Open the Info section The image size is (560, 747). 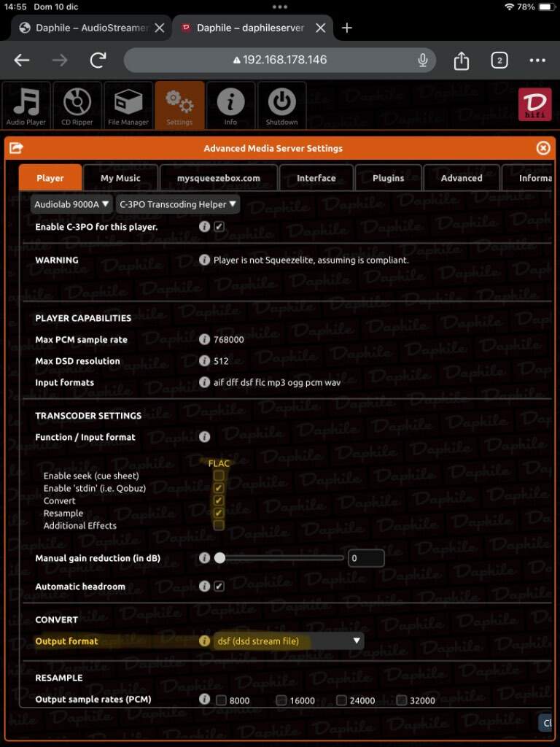[x=230, y=105]
